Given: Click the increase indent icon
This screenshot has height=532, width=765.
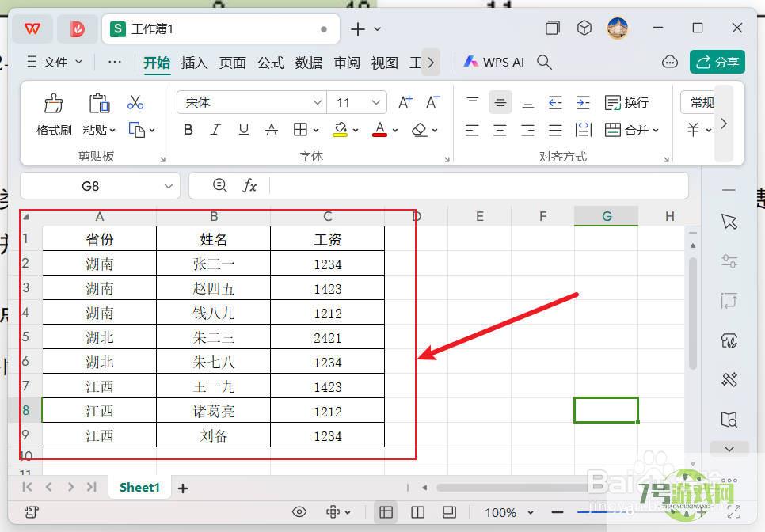Looking at the screenshot, I should point(583,102).
